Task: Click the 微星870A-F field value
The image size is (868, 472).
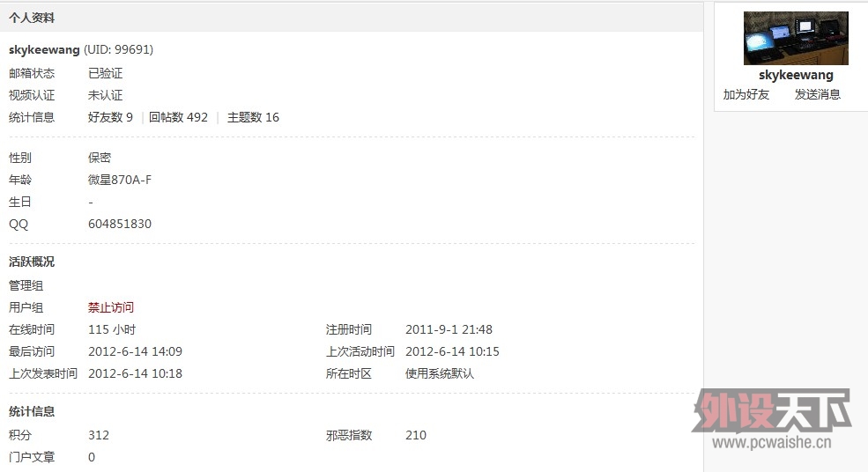Action: coord(120,180)
